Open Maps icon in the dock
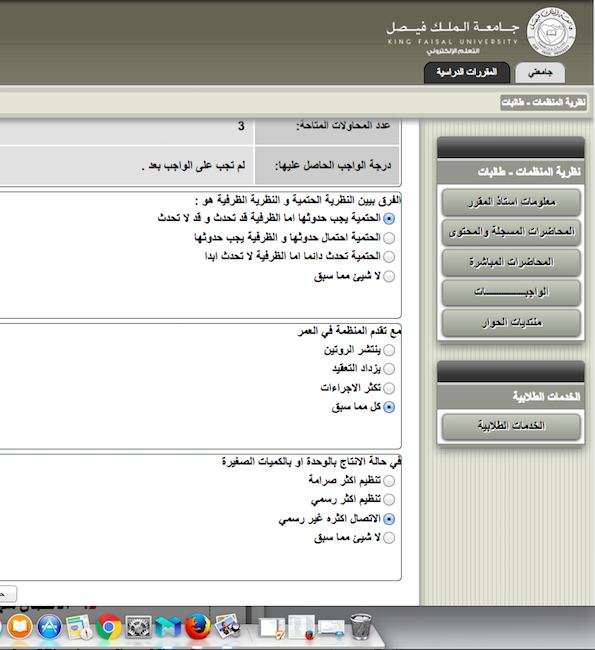This screenshot has width=595, height=650. coord(79,627)
